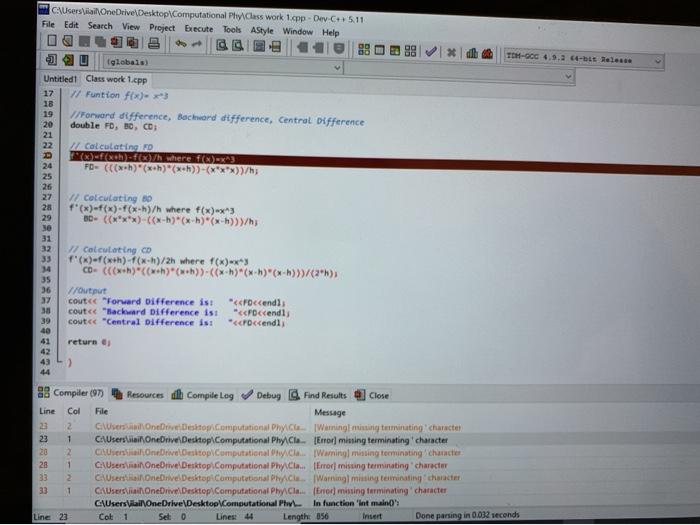700x525 pixels.
Task: Click the Print toolbar icon
Action: point(154,43)
